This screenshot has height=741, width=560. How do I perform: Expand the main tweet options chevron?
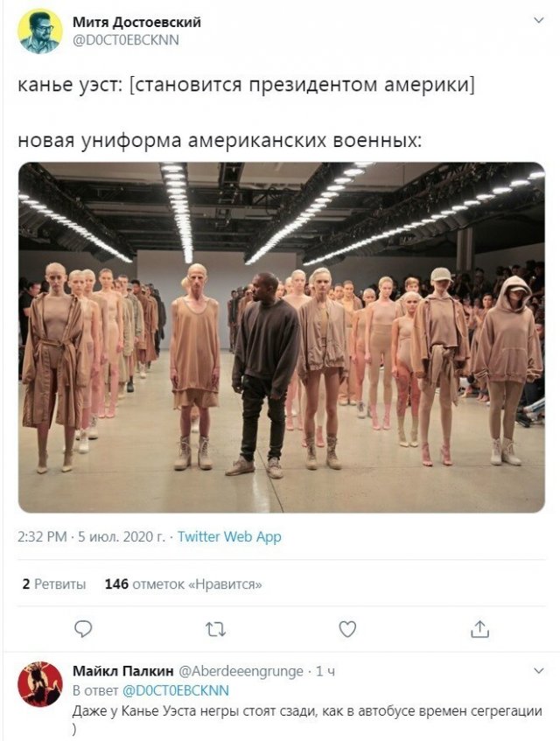(538, 20)
